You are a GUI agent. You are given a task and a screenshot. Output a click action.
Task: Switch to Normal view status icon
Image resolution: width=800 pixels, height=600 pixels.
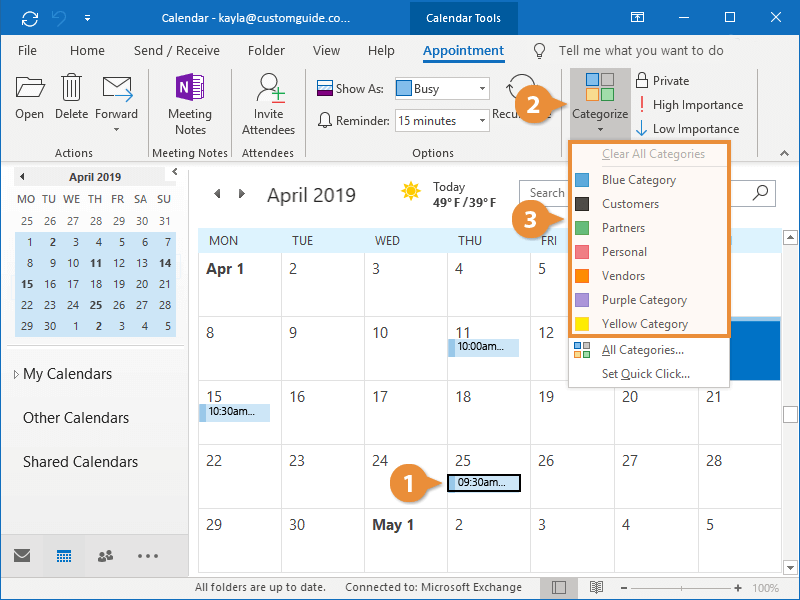tap(559, 588)
